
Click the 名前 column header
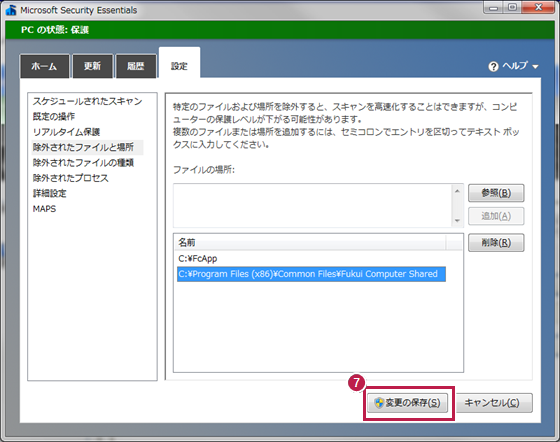coord(311,243)
